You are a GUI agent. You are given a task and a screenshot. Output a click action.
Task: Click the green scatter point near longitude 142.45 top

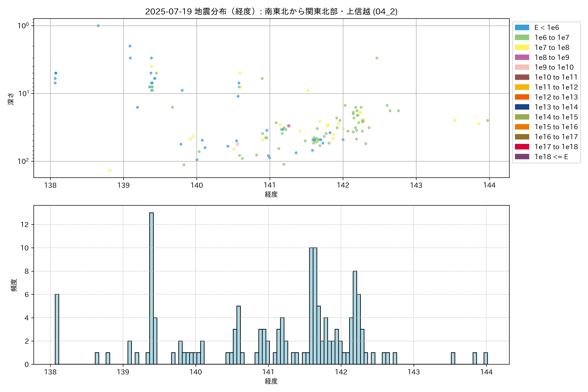(x=377, y=58)
